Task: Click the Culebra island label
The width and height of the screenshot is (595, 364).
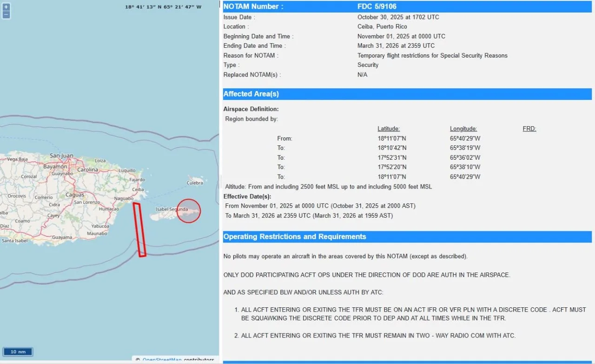Action: (195, 183)
